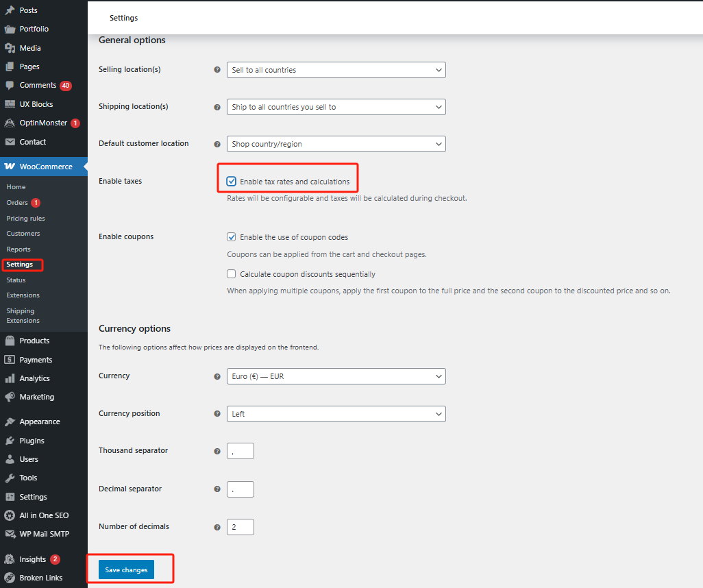Click the help icon beside Thousand separator
This screenshot has height=588, width=703.
[217, 451]
